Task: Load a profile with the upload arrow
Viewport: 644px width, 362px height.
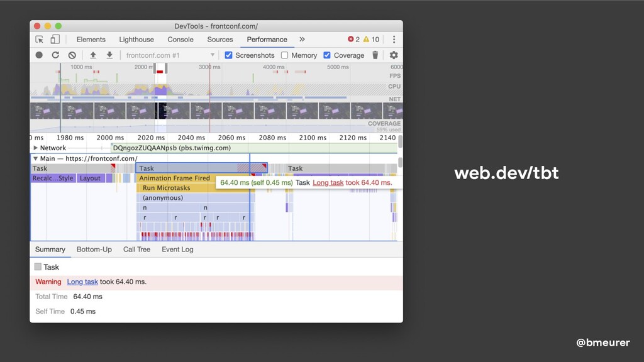Action: (x=93, y=55)
